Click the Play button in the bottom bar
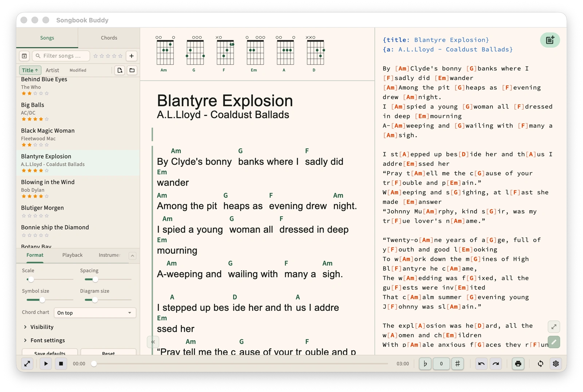This screenshot has height=392, width=583. tap(46, 364)
